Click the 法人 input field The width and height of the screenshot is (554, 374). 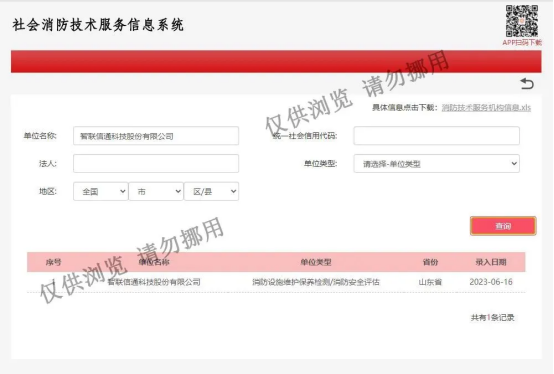point(156,164)
